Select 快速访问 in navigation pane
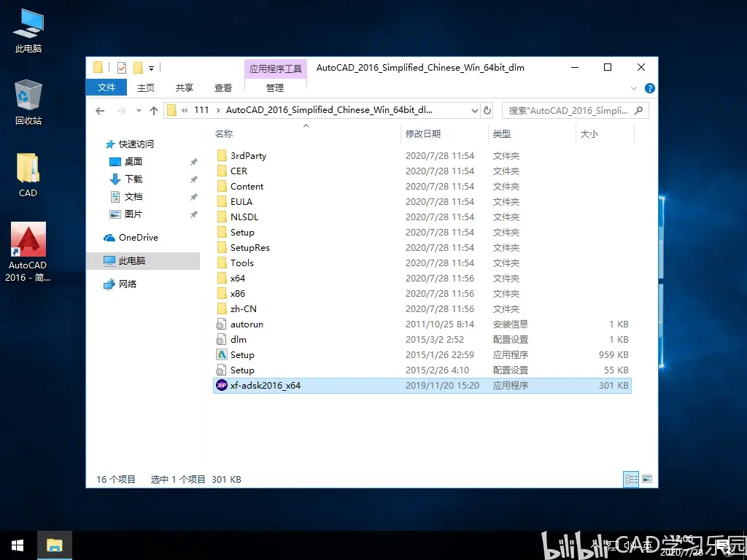 click(136, 144)
